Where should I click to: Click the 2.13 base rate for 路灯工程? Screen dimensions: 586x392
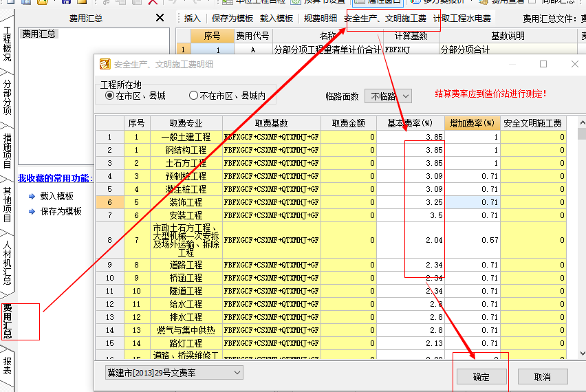tap(411, 343)
